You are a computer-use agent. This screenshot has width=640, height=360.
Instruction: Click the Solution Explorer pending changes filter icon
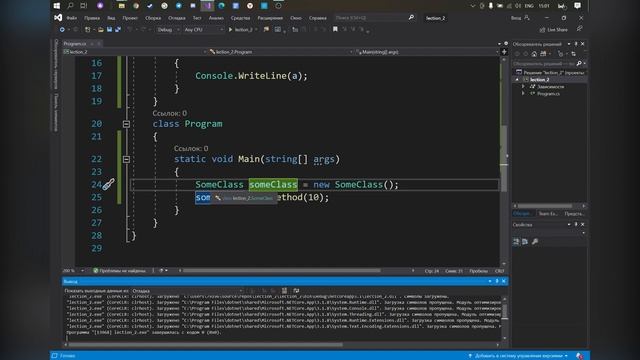click(x=560, y=54)
